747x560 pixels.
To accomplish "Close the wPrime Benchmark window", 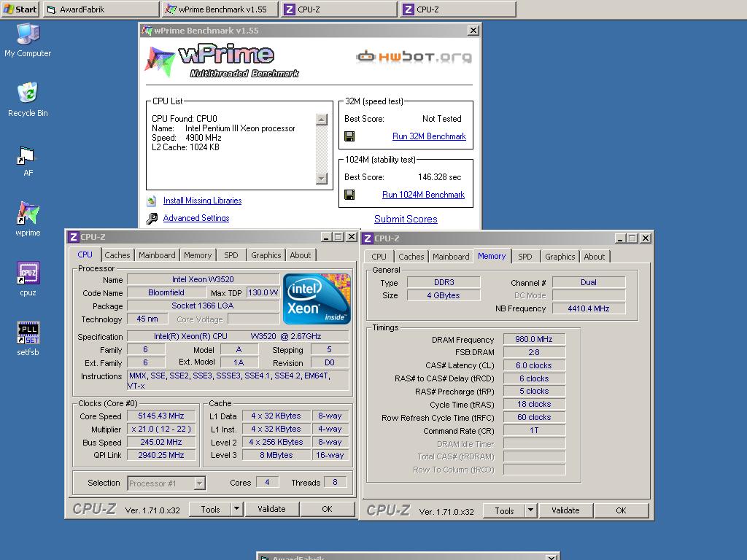I will 473,31.
